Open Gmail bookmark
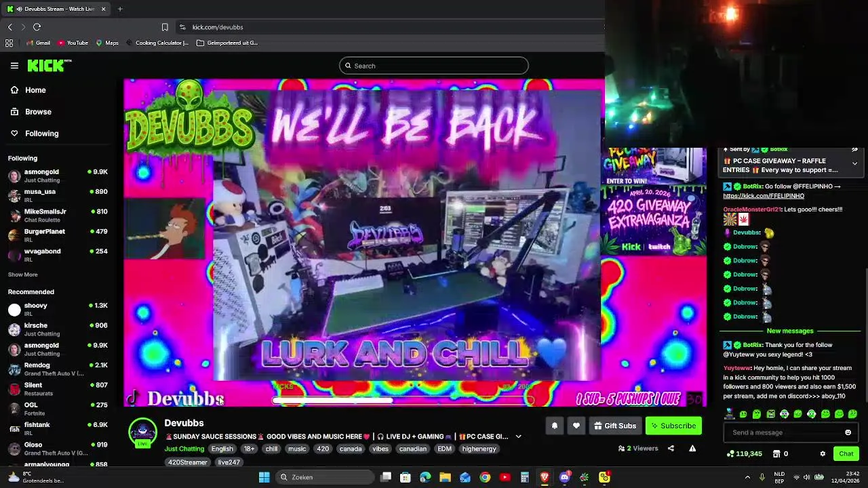Screen dimensions: 868x488 (38, 43)
